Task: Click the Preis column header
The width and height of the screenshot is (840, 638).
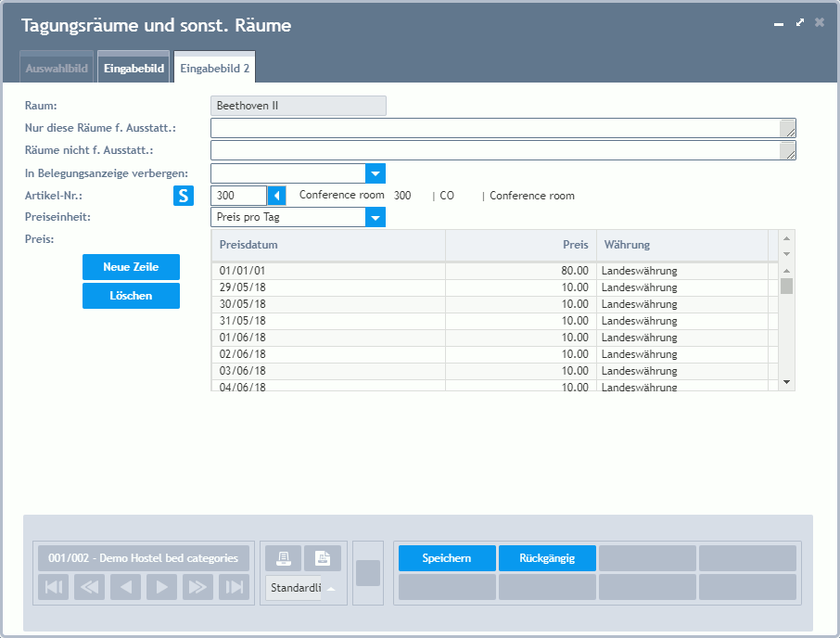Action: click(521, 245)
